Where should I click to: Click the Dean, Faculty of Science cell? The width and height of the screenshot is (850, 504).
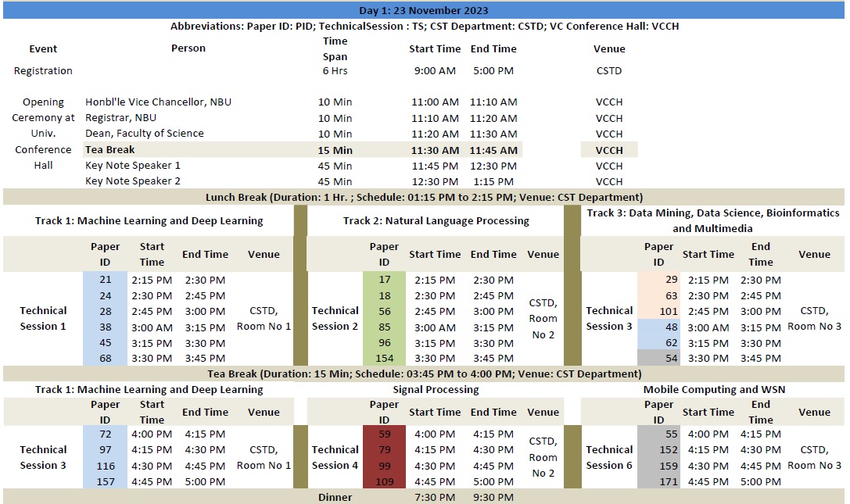pyautogui.click(x=144, y=134)
